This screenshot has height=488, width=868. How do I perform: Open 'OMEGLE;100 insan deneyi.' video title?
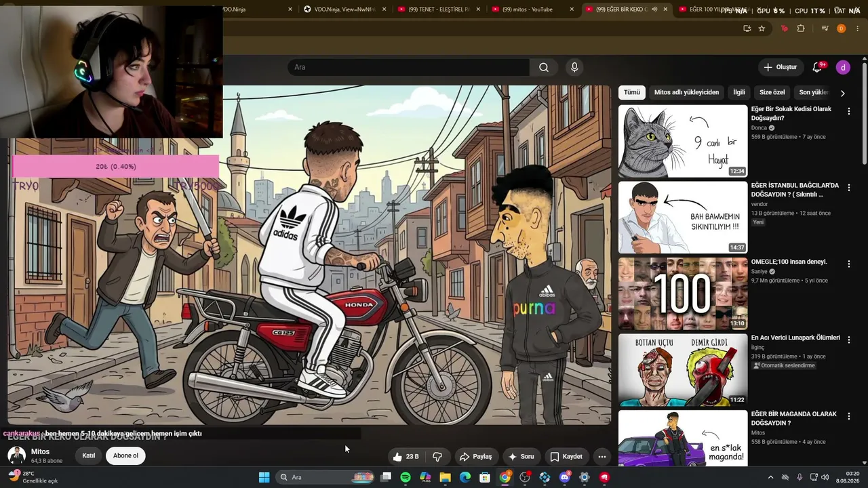pyautogui.click(x=789, y=262)
